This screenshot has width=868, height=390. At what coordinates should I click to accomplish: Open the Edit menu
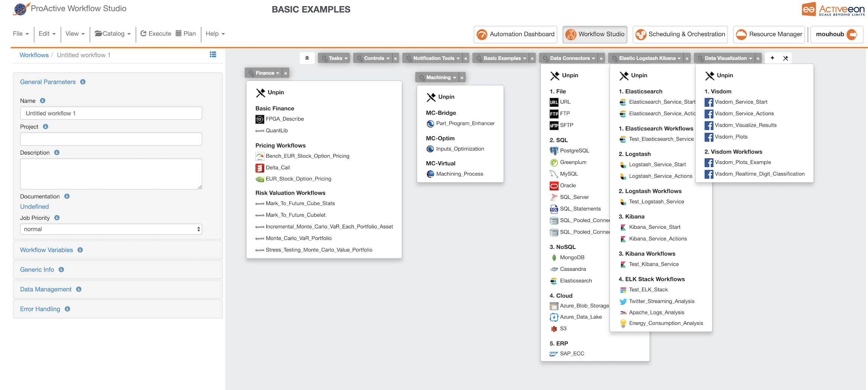pos(47,34)
